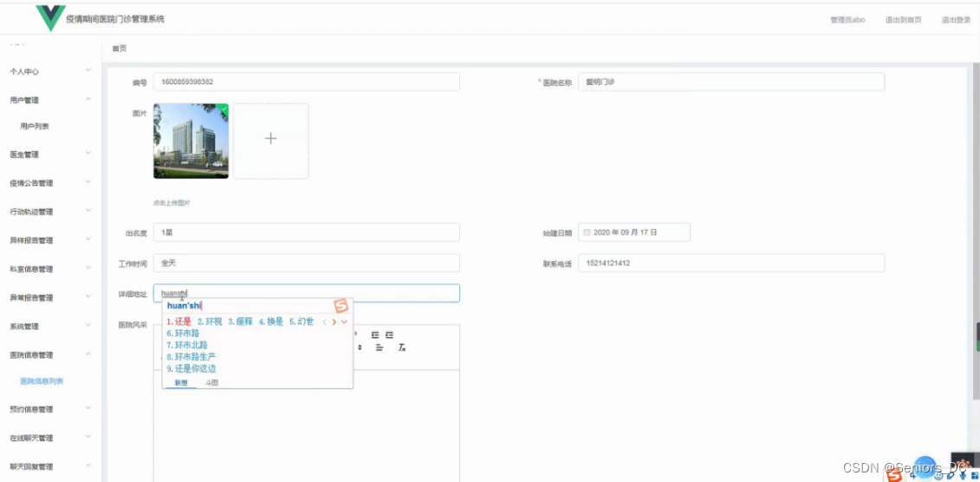Click the clear formatting icon in editor
This screenshot has height=482, width=980.
click(403, 347)
